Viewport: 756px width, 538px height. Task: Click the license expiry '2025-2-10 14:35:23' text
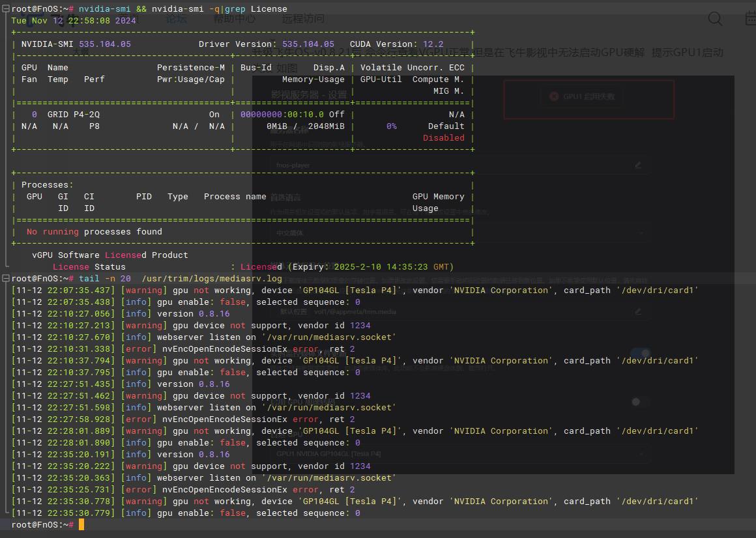(381, 267)
